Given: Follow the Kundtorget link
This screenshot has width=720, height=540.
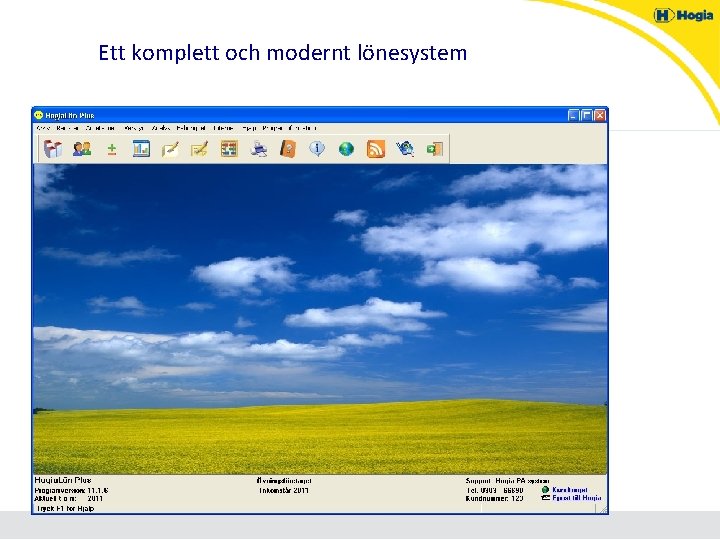Looking at the screenshot, I should [x=570, y=489].
